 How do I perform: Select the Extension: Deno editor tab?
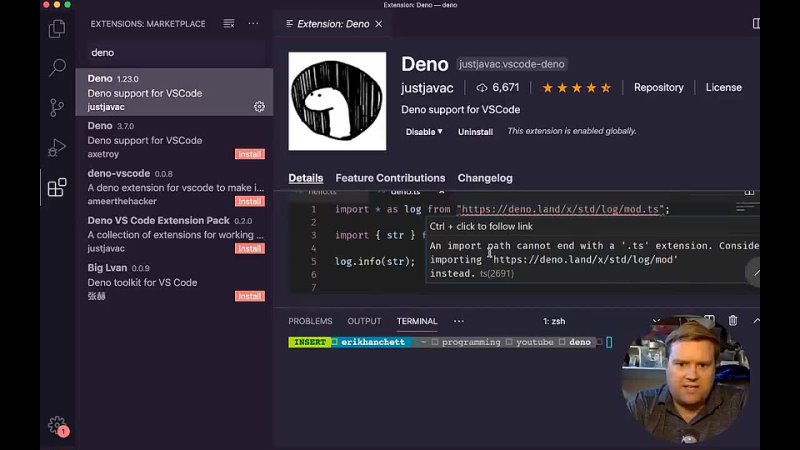pos(333,24)
